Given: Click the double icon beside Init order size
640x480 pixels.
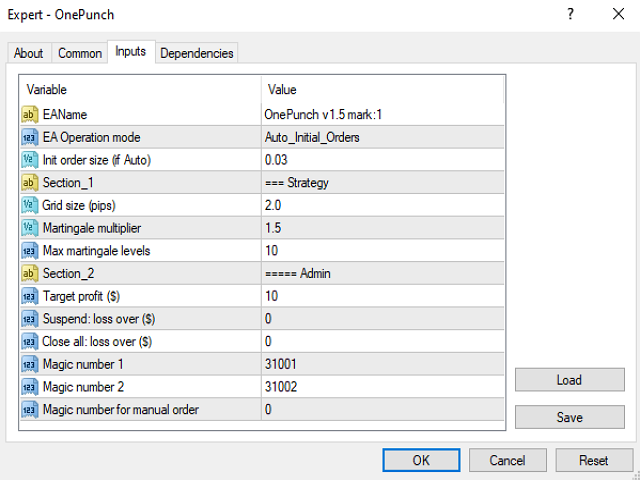Looking at the screenshot, I should coord(30,160).
